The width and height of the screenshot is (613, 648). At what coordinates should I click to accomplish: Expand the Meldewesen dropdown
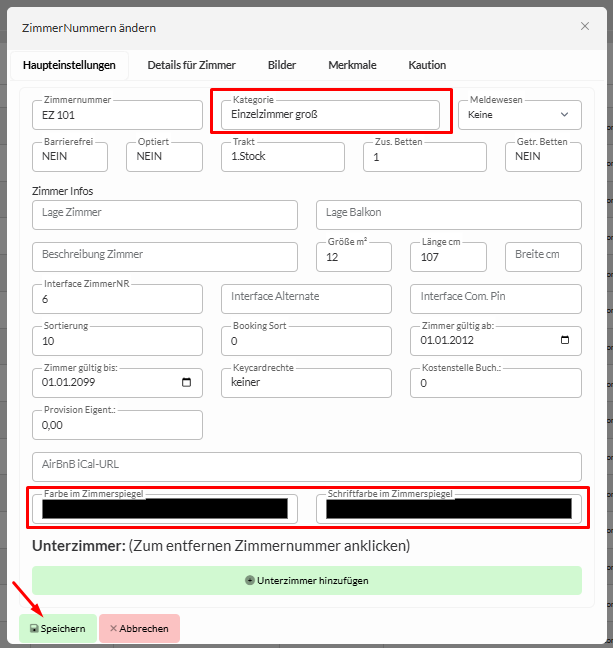click(x=519, y=115)
